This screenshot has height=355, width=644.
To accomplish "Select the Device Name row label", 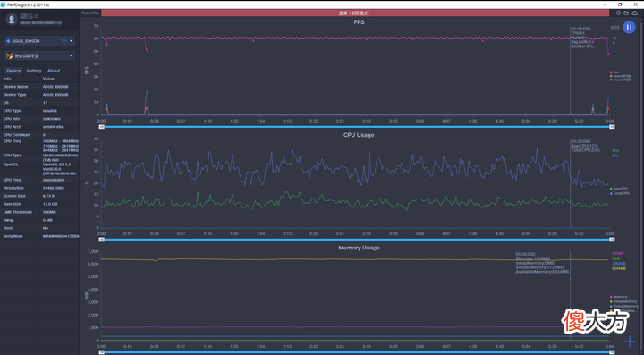I will click(15, 87).
